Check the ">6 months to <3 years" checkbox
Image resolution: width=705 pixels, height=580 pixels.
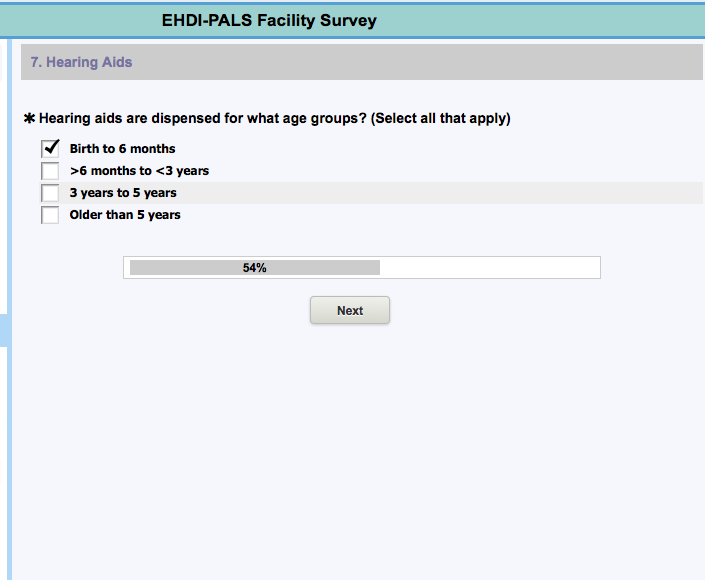[50, 171]
